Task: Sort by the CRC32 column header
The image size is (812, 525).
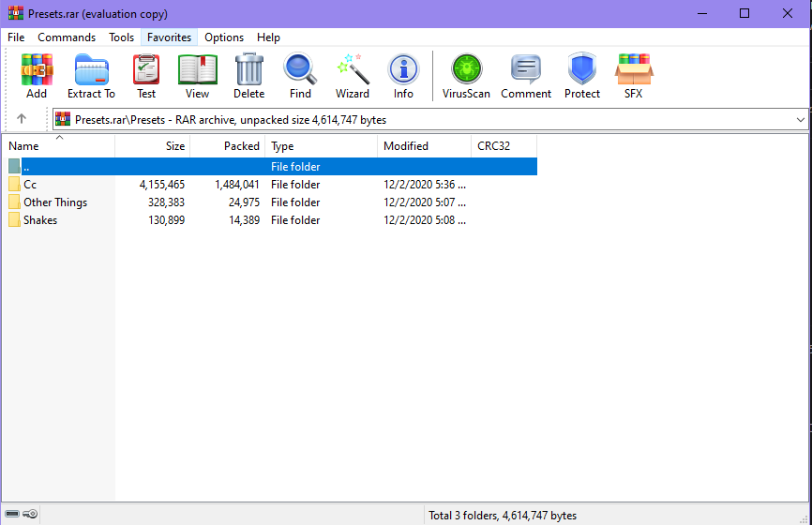Action: click(504, 146)
